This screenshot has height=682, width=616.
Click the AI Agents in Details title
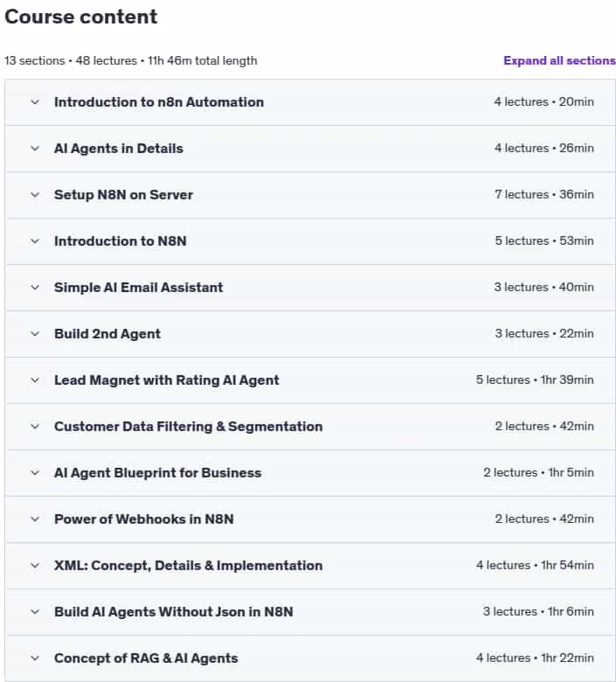pyautogui.click(x=118, y=149)
